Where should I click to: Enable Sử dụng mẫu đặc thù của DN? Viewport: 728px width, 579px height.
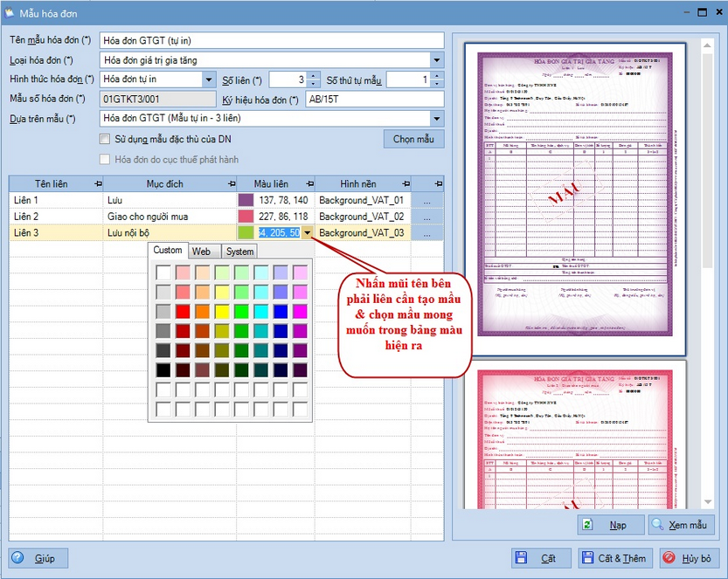point(105,139)
